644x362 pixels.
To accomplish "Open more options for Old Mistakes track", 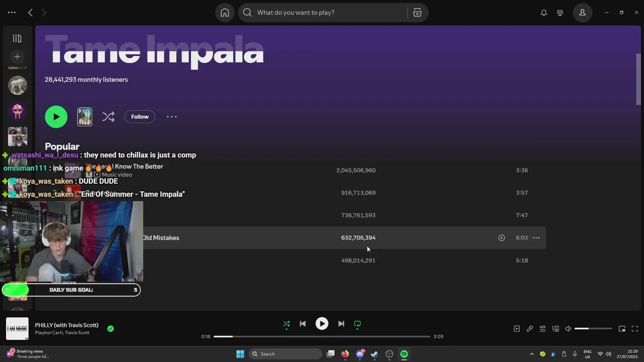I will pos(536,238).
